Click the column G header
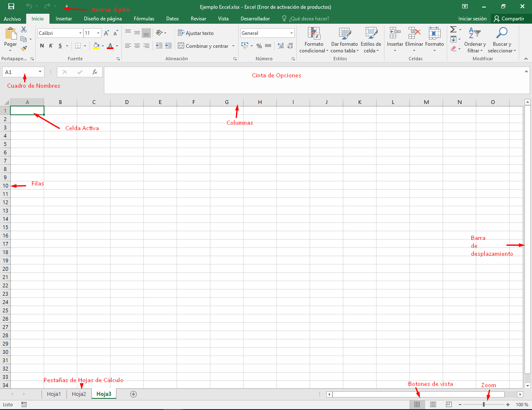532x410 pixels. coord(227,102)
